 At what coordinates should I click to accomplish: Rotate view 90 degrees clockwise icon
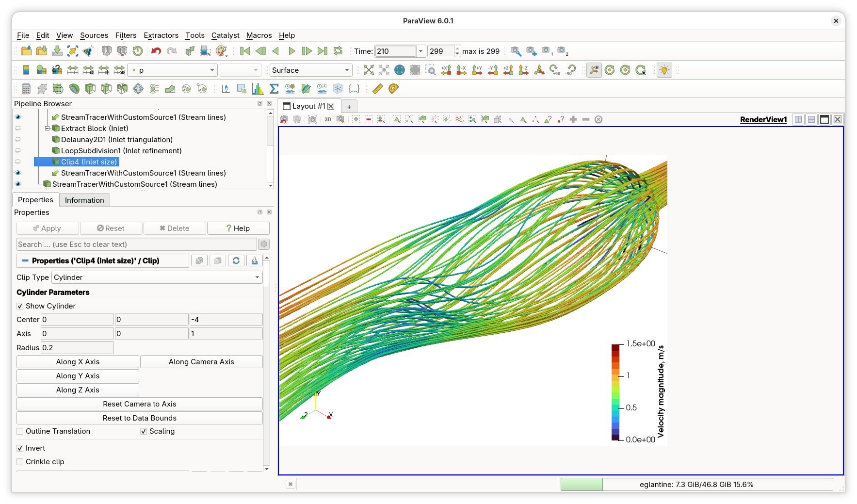[x=554, y=70]
